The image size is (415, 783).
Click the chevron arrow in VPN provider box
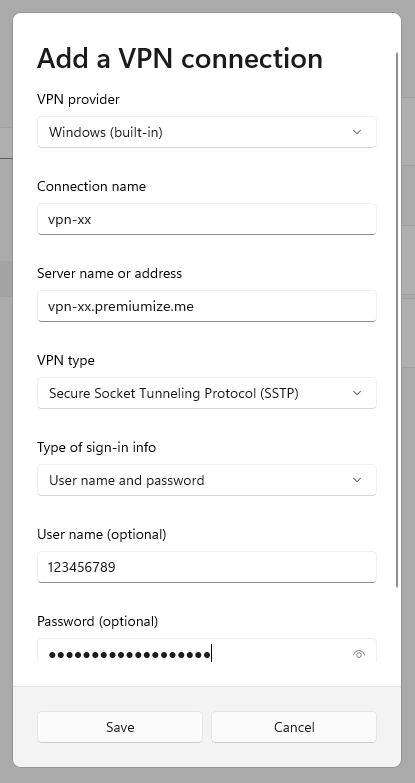coord(357,132)
